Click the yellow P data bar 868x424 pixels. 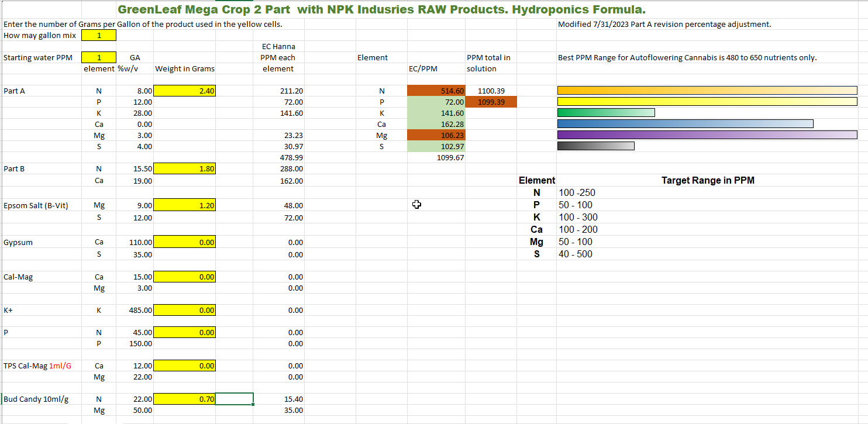pos(707,101)
